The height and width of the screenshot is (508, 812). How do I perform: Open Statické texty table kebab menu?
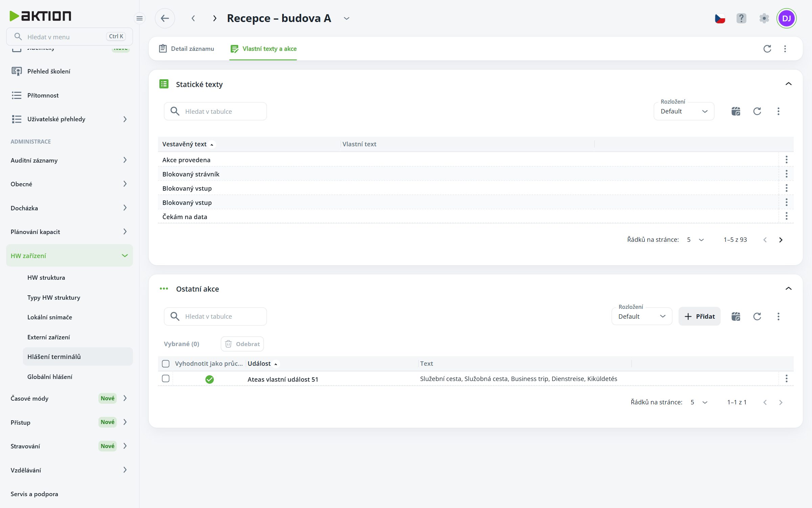click(x=778, y=111)
